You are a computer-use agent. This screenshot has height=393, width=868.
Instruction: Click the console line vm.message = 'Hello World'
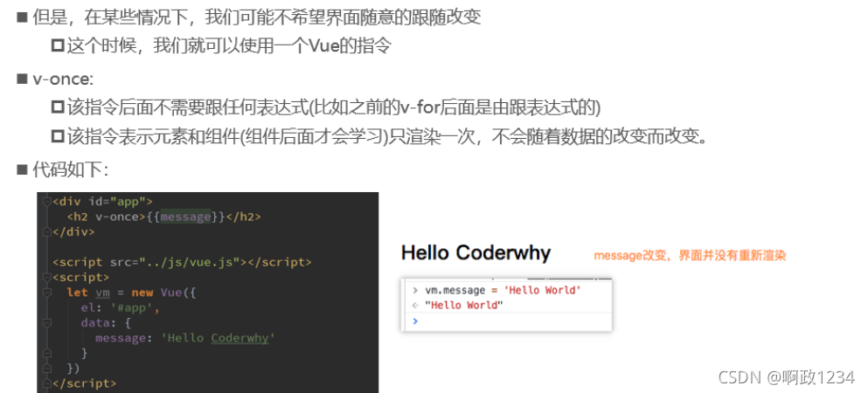[503, 290]
